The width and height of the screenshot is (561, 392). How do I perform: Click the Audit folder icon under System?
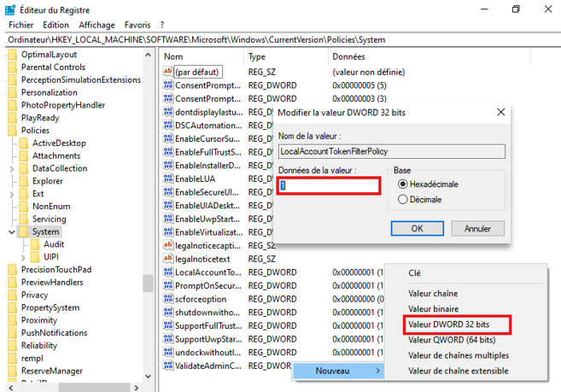point(35,243)
